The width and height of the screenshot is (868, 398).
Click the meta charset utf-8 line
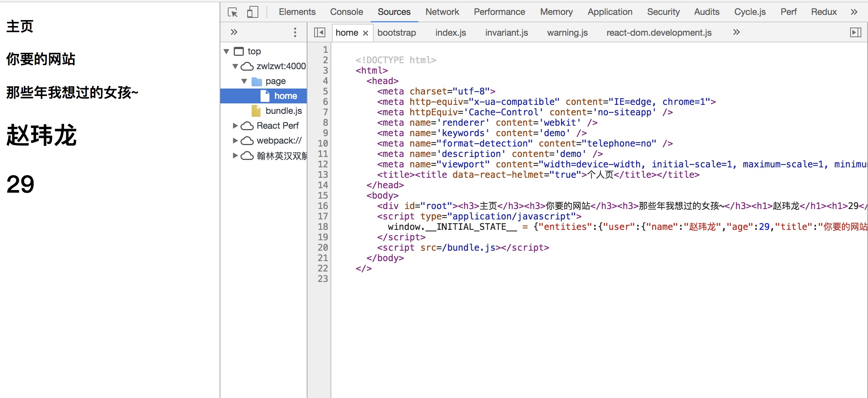coord(436,92)
